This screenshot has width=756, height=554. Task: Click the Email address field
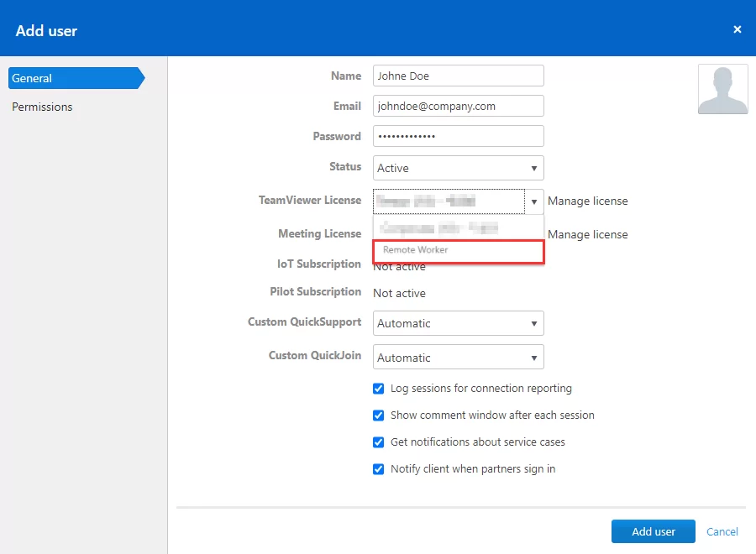(458, 106)
